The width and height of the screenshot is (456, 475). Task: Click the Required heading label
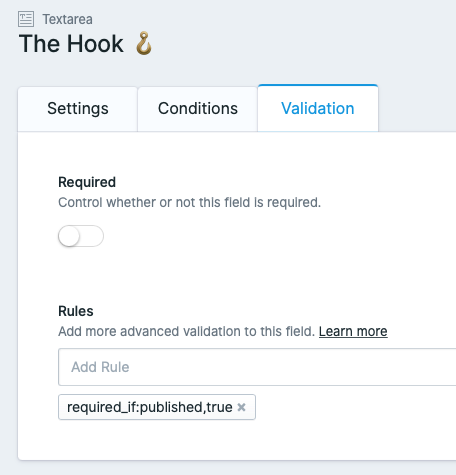87,182
